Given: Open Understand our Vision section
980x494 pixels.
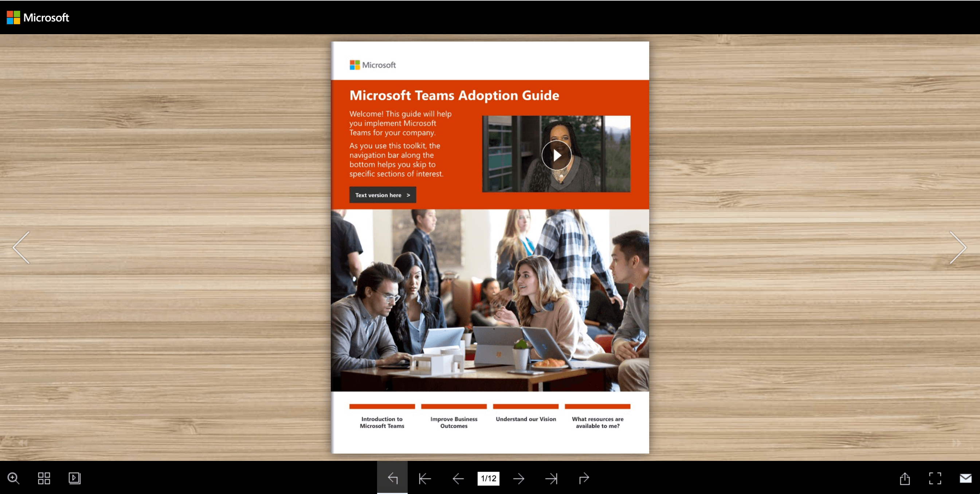Looking at the screenshot, I should pos(526,419).
